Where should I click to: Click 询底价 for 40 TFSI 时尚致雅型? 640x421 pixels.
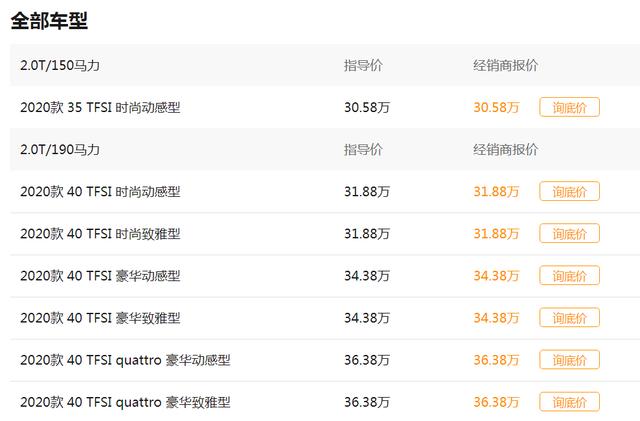(569, 234)
